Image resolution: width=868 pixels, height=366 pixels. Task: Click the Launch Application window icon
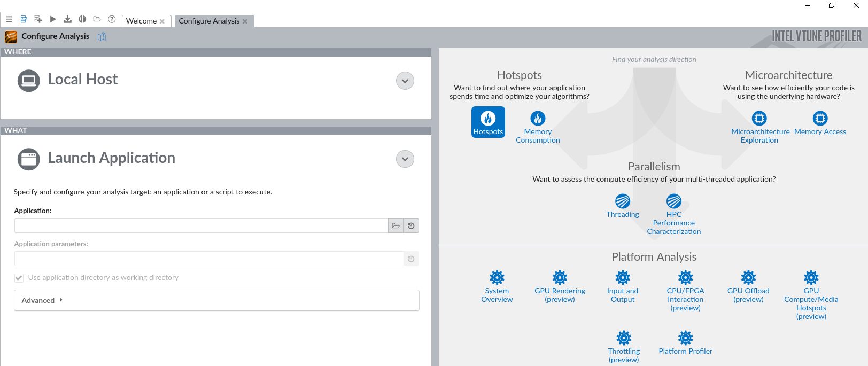point(29,159)
